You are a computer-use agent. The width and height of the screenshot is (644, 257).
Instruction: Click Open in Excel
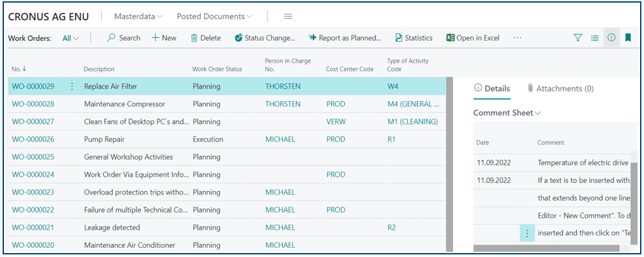point(473,38)
